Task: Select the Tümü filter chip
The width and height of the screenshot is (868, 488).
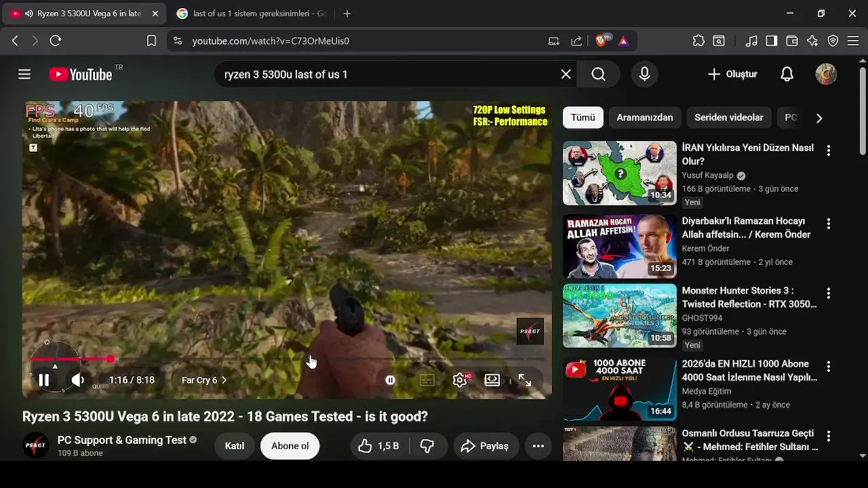Action: (x=583, y=117)
